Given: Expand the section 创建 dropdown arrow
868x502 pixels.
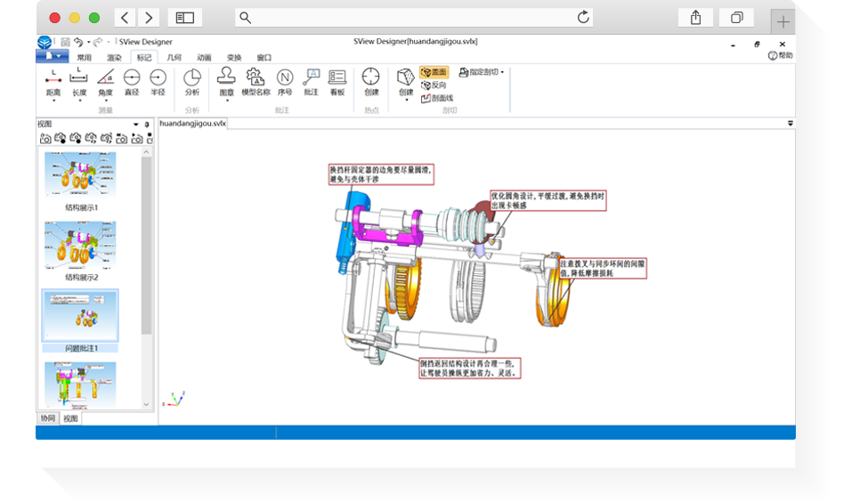Looking at the screenshot, I should pyautogui.click(x=406, y=101).
